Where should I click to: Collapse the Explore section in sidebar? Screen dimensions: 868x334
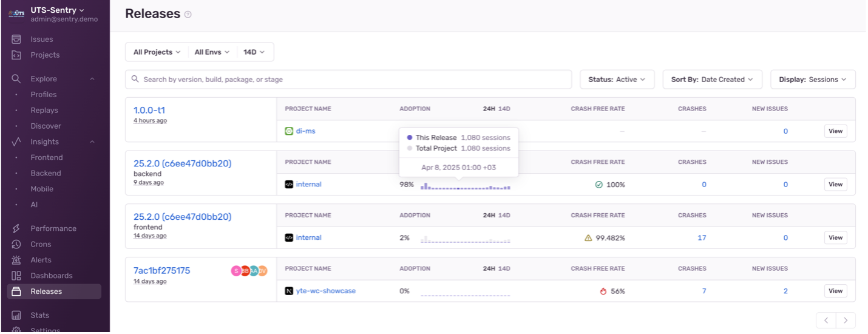click(x=92, y=79)
